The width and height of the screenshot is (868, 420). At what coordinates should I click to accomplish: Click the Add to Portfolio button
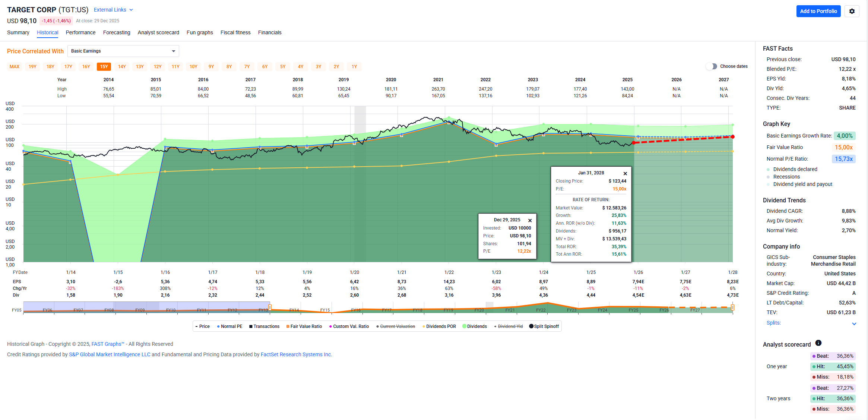[818, 11]
